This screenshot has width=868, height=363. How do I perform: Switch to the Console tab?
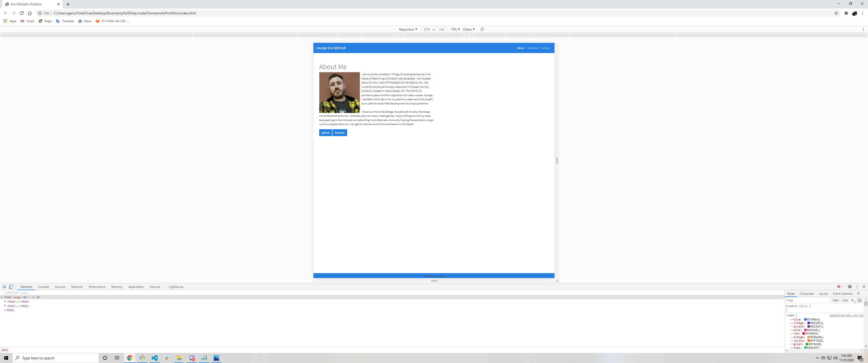(x=43, y=287)
